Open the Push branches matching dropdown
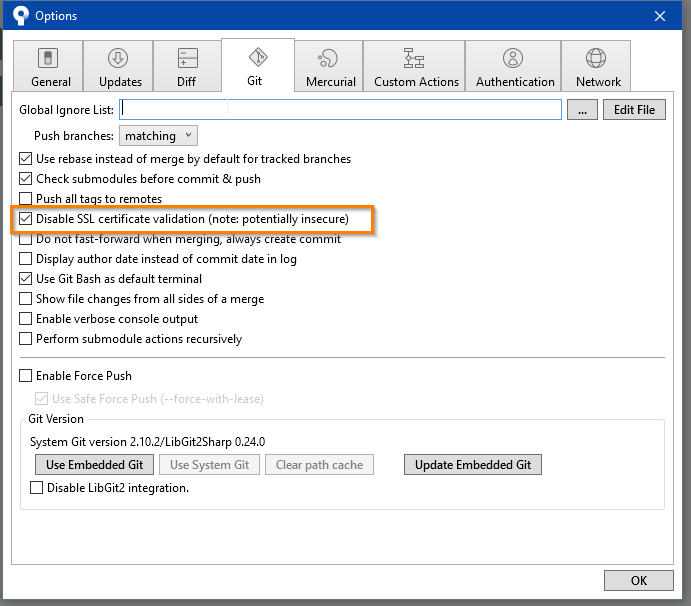Image resolution: width=691 pixels, height=606 pixels. click(x=158, y=136)
